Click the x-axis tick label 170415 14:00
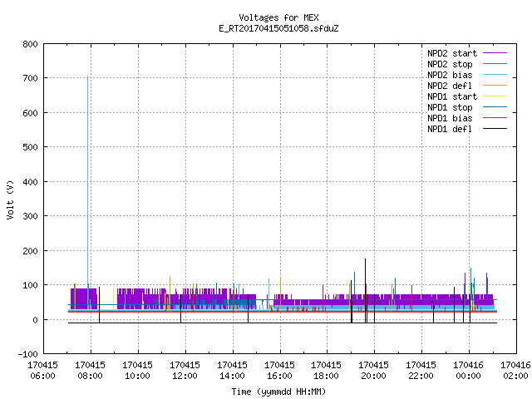This screenshot has width=532, height=399. (x=232, y=371)
